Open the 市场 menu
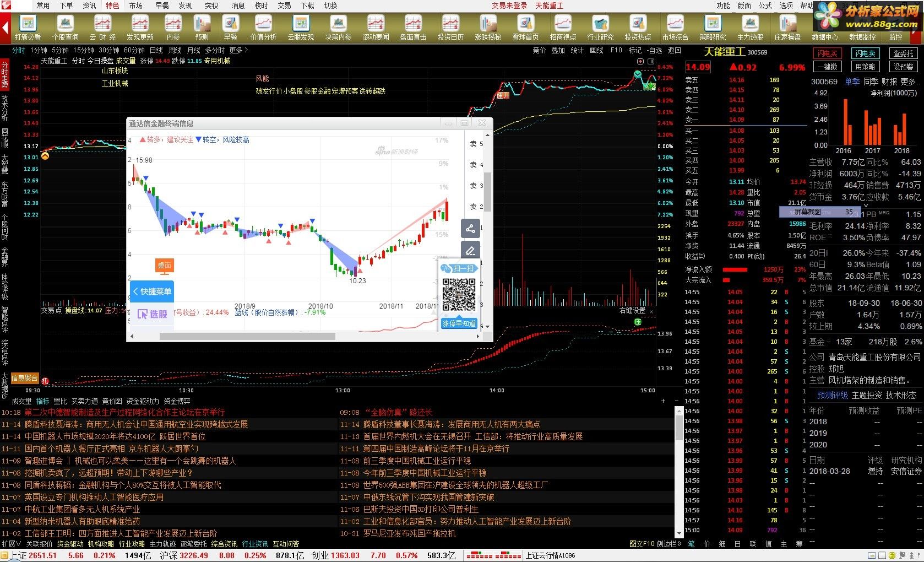This screenshot has height=562, width=924. (135, 6)
